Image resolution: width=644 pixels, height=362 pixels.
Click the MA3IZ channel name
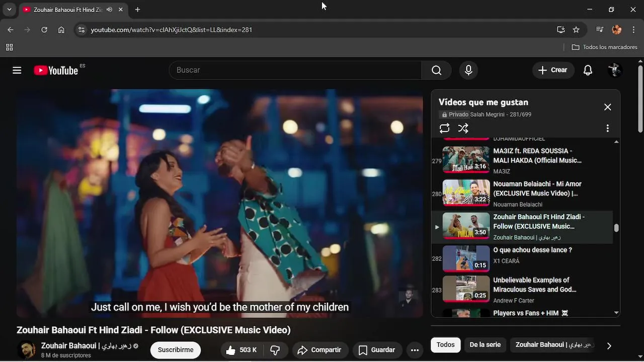[x=502, y=171]
